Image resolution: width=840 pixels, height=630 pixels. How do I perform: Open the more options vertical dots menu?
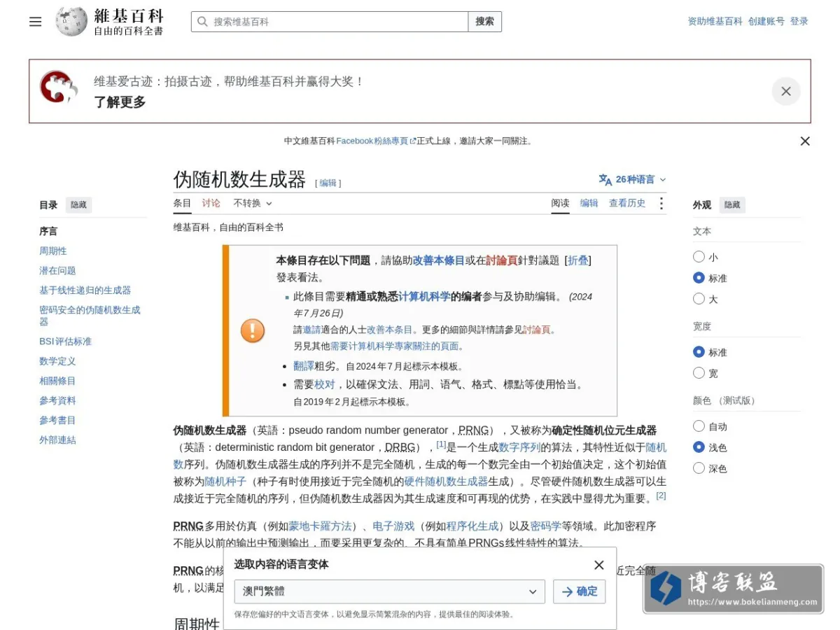pyautogui.click(x=661, y=204)
